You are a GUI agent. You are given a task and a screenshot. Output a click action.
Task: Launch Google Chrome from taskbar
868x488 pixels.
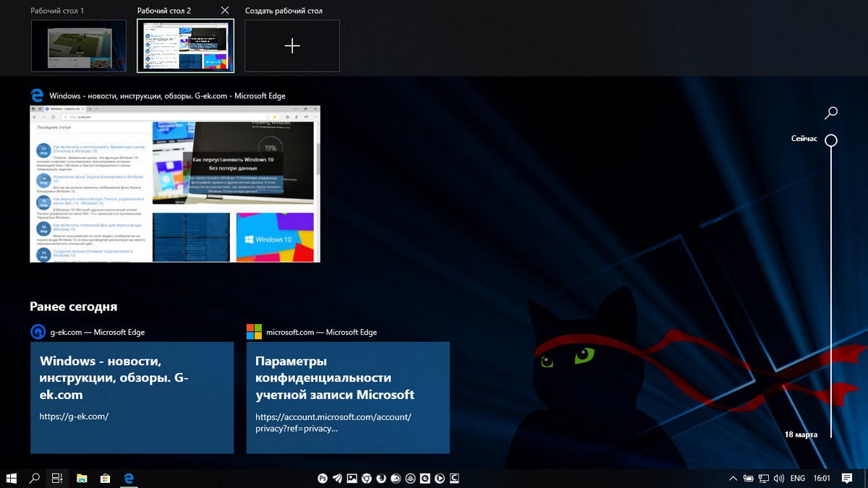click(x=367, y=478)
